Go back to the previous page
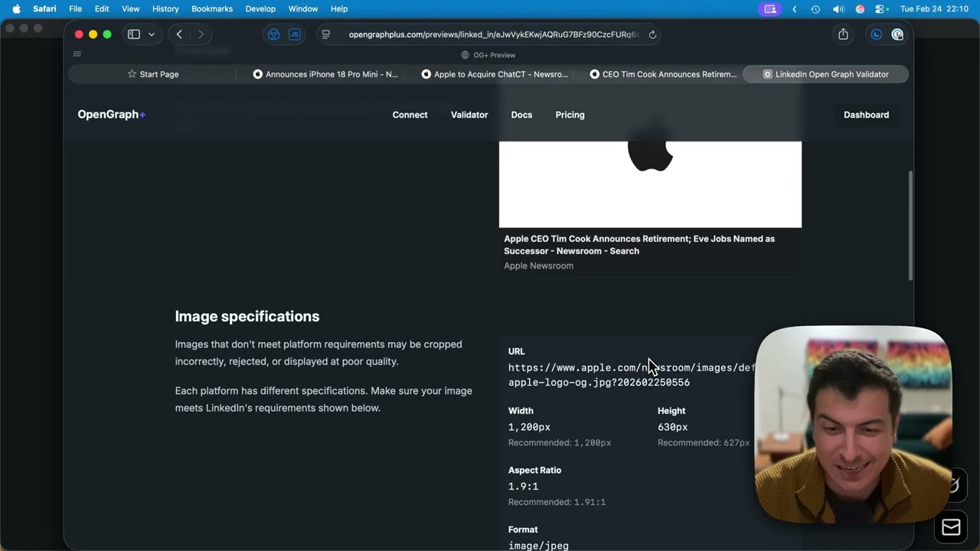 tap(179, 34)
